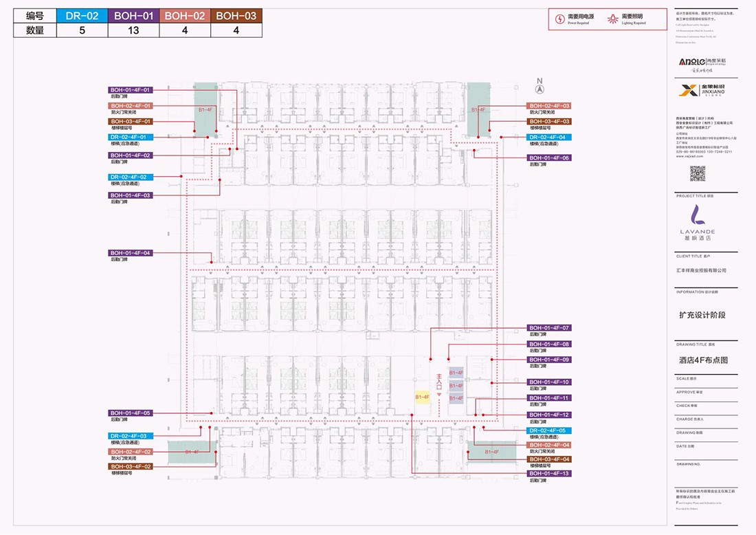Screen dimensions: 756x535
Task: Click the red Power Required lightning icon
Action: tap(560, 19)
